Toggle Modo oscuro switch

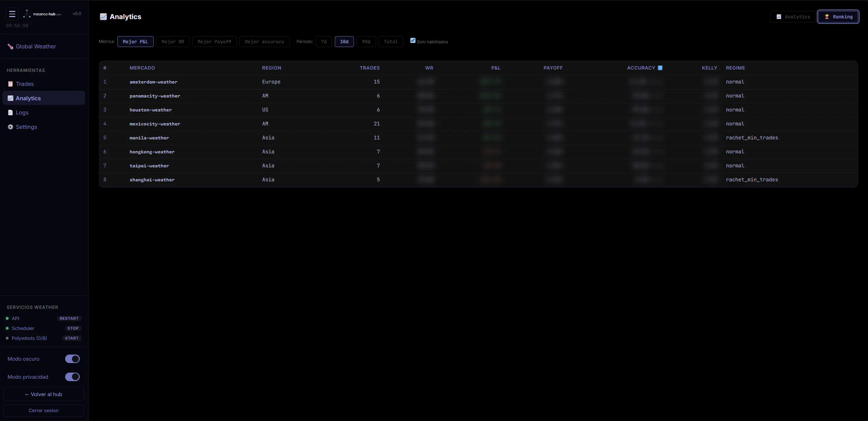tap(72, 359)
